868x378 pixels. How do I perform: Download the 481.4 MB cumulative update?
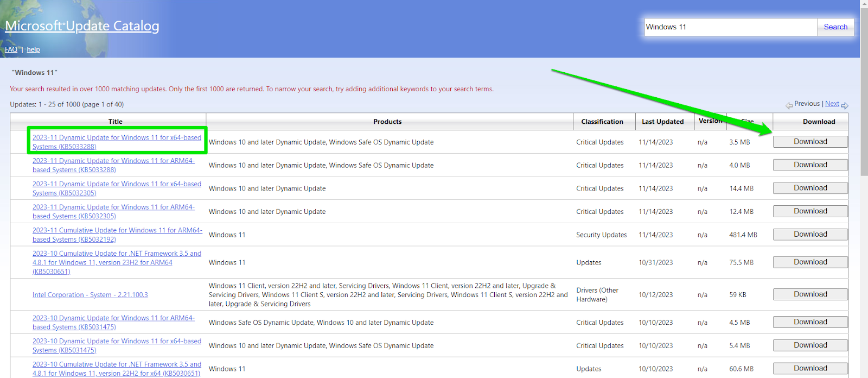pos(810,234)
